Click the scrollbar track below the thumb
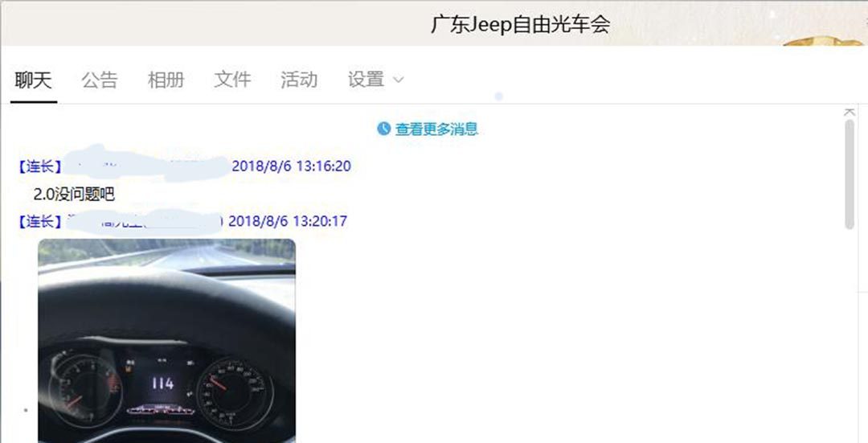The width and height of the screenshot is (868, 443). click(850, 332)
